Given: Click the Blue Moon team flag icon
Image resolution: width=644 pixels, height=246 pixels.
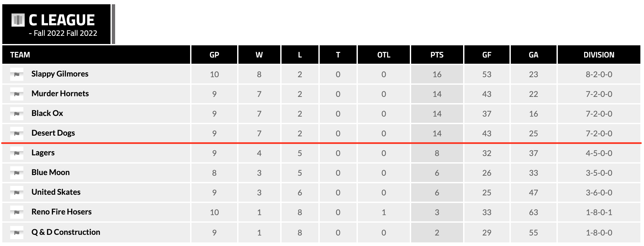Looking at the screenshot, I should [17, 173].
